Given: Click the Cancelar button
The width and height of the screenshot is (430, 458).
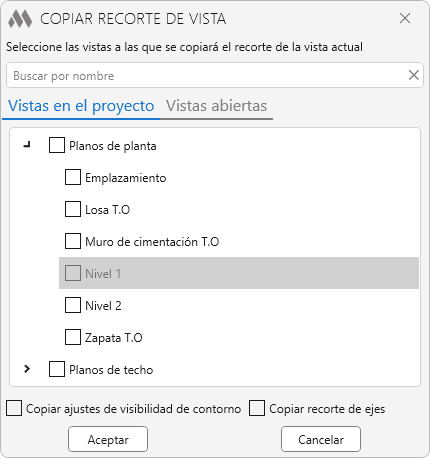Looking at the screenshot, I should (x=321, y=439).
